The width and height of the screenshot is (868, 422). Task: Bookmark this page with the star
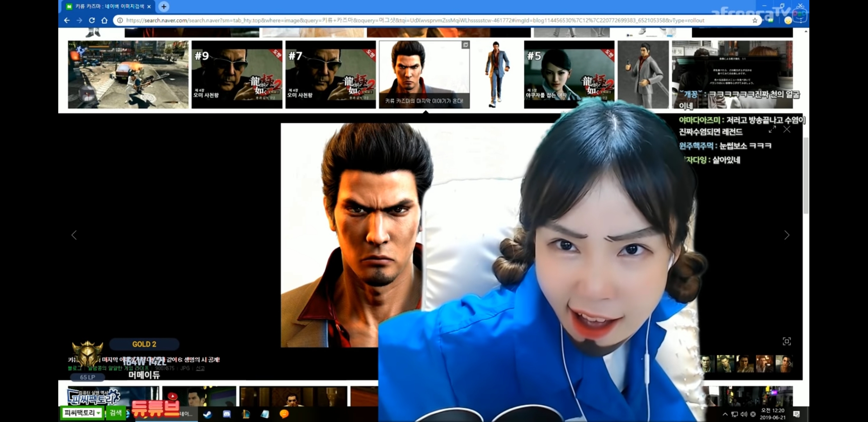pyautogui.click(x=755, y=20)
